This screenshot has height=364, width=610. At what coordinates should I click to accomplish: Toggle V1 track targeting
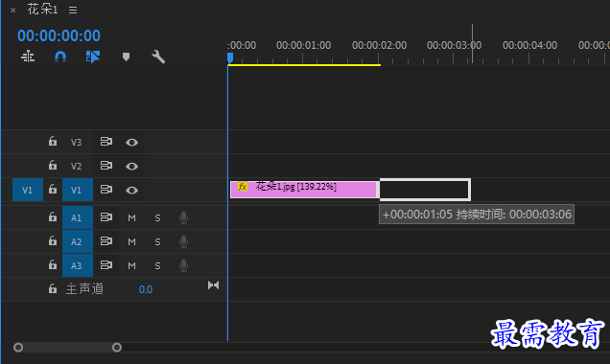pos(78,190)
